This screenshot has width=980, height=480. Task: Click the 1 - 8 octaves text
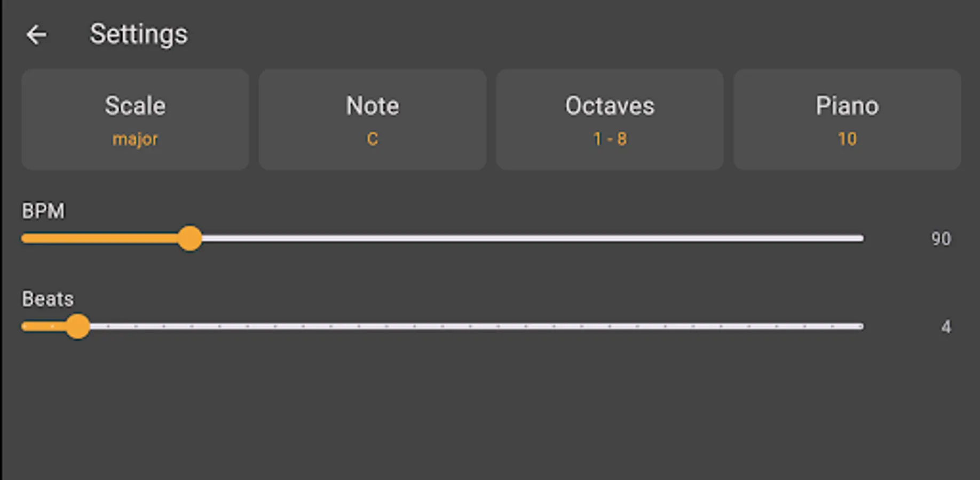(x=610, y=139)
